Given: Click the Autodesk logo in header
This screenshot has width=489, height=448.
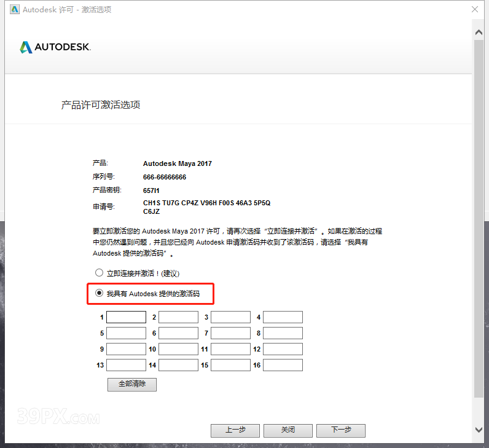Looking at the screenshot, I should (x=55, y=47).
